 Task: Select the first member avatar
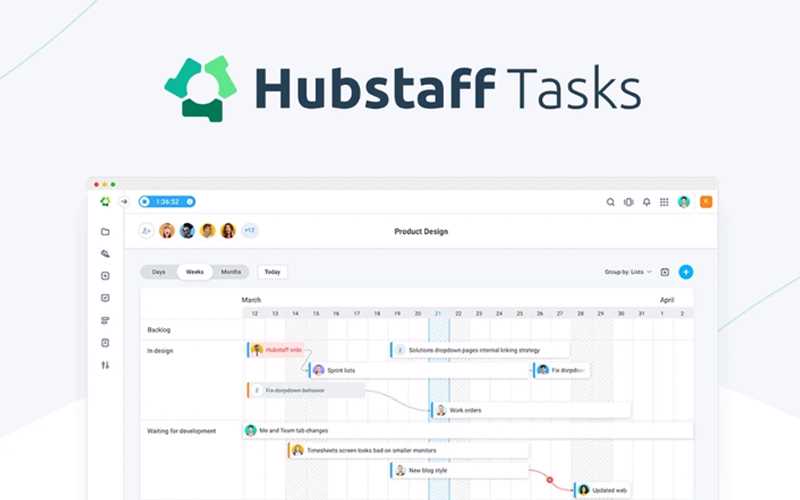167,231
